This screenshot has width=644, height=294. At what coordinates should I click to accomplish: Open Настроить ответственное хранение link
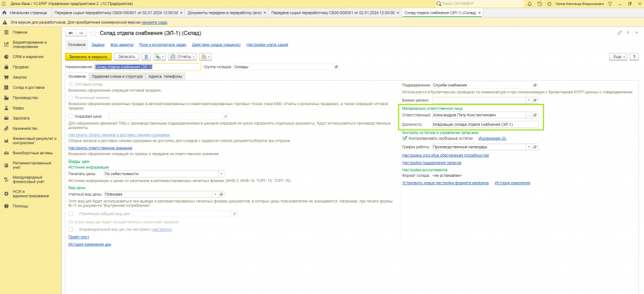pyautogui.click(x=99, y=147)
